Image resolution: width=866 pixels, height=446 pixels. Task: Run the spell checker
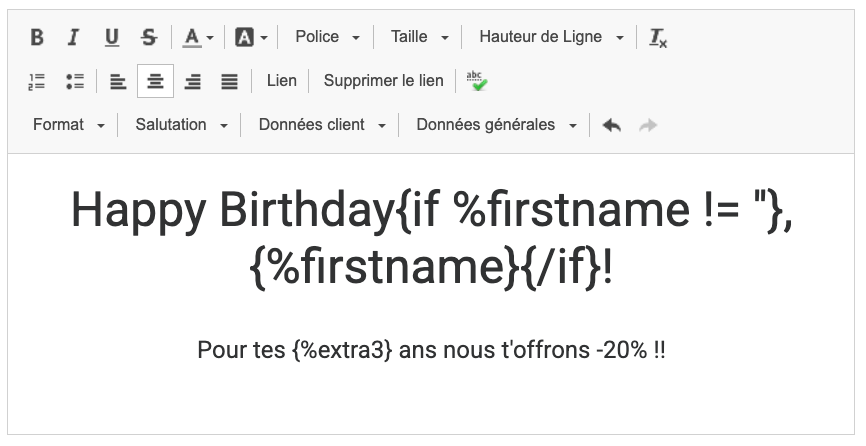point(477,81)
